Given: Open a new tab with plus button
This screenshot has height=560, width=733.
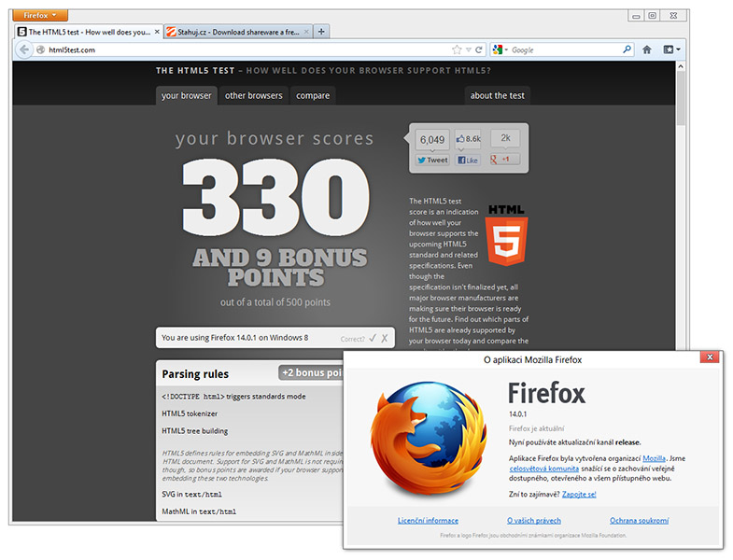Looking at the screenshot, I should click(321, 32).
